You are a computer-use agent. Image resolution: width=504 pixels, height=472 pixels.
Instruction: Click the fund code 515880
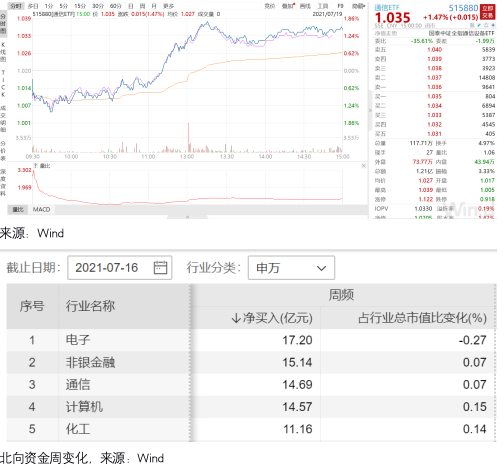[463, 8]
